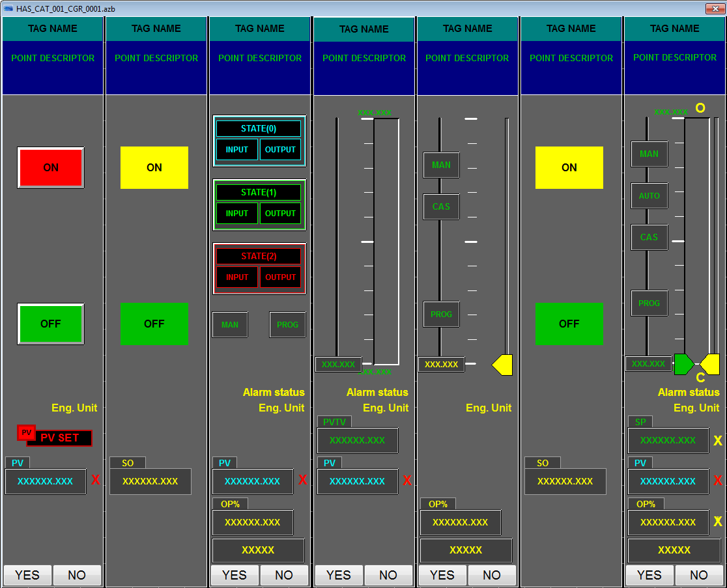Click the small red PV icon beside PV SET
The height and width of the screenshot is (588, 727).
[x=26, y=432]
